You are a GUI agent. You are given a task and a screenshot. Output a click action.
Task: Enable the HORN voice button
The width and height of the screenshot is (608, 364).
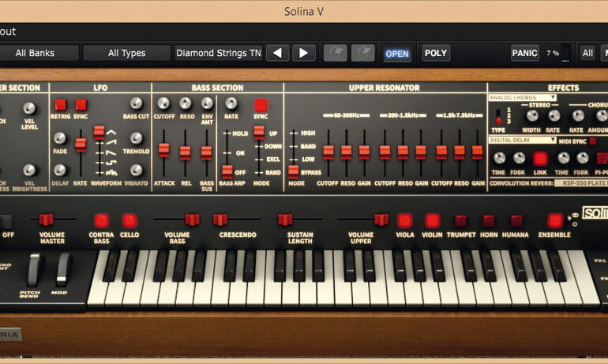pos(488,220)
